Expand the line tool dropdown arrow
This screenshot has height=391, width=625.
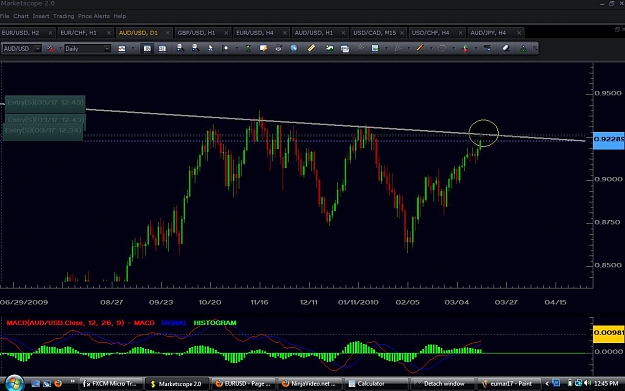(431, 49)
